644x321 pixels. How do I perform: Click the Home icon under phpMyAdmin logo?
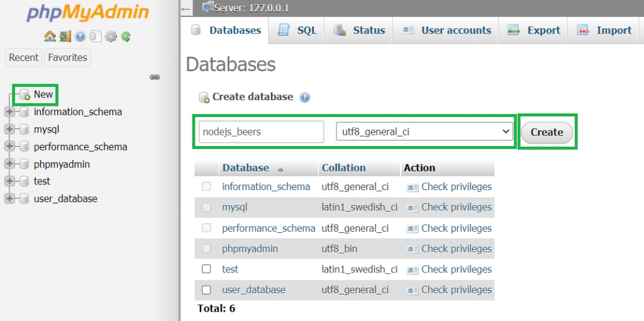[50, 37]
